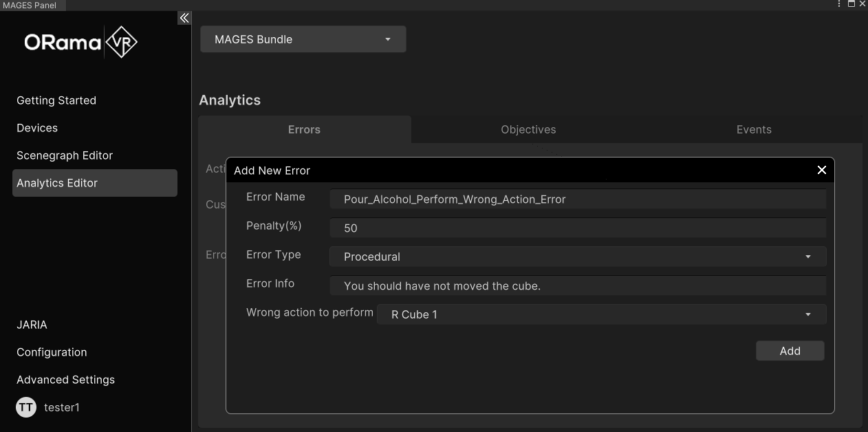The height and width of the screenshot is (432, 868).
Task: Open the panel's three-dot options menu
Action: [x=840, y=4]
